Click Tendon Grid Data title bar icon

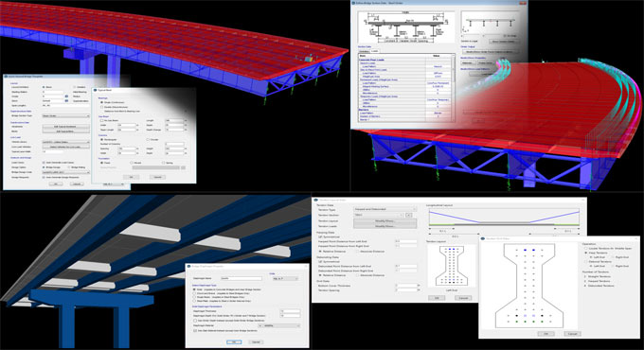483,238
